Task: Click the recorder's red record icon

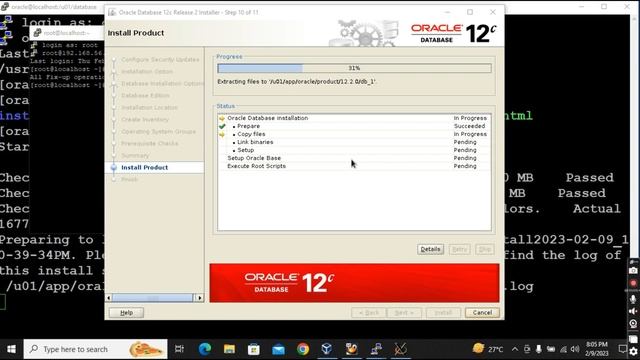Action: (633, 283)
